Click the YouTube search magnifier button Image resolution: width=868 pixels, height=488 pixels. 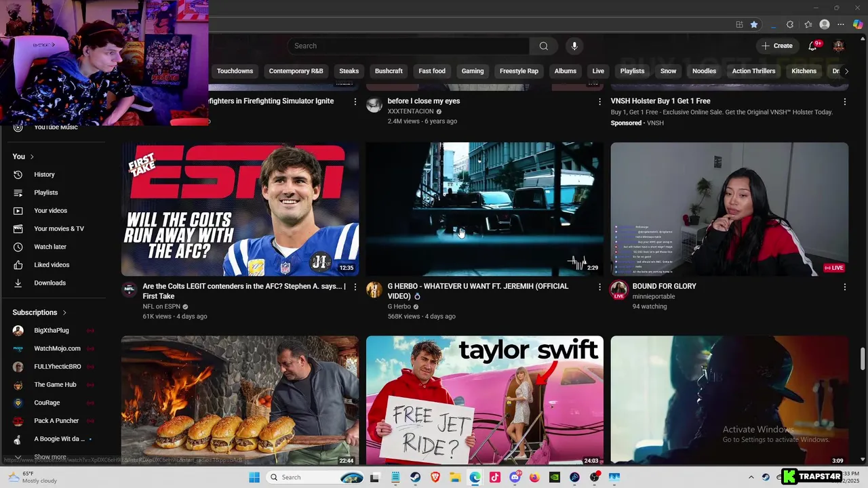pyautogui.click(x=543, y=46)
